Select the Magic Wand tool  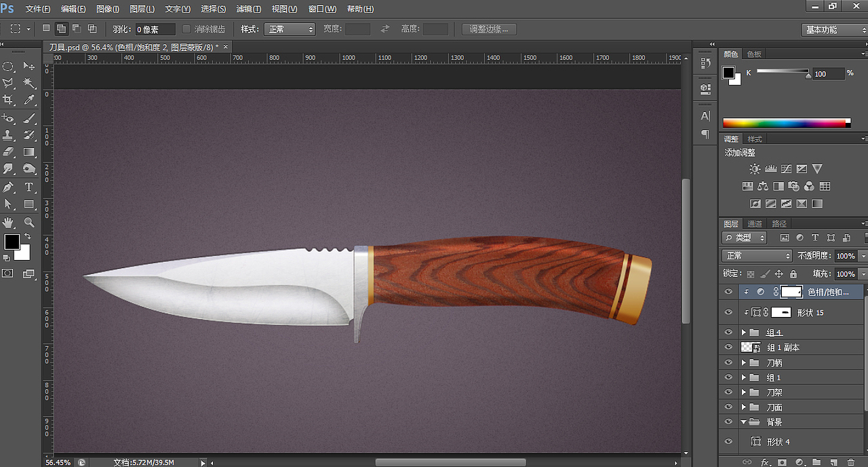(x=29, y=83)
